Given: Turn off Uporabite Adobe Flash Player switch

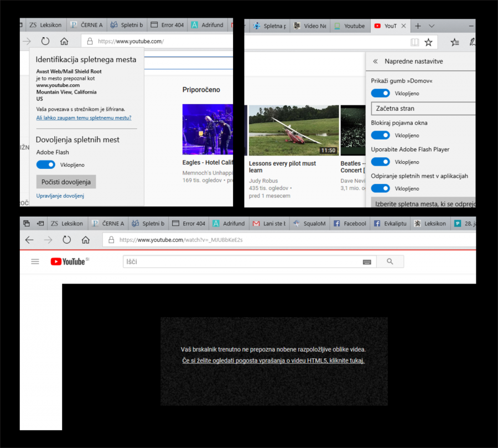Looking at the screenshot, I should (x=380, y=162).
